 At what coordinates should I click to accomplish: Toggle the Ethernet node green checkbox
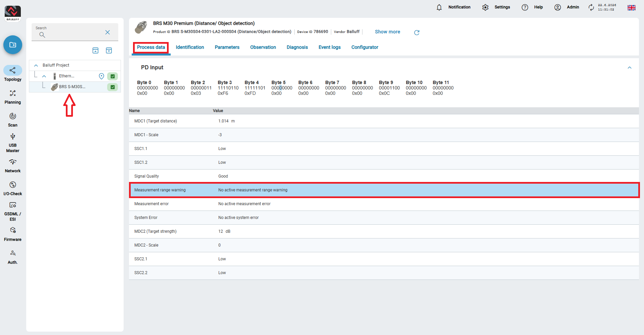pyautogui.click(x=113, y=76)
